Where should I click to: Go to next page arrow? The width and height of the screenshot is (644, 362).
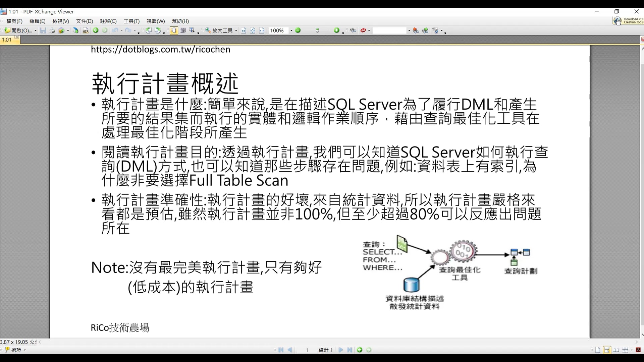pyautogui.click(x=341, y=350)
